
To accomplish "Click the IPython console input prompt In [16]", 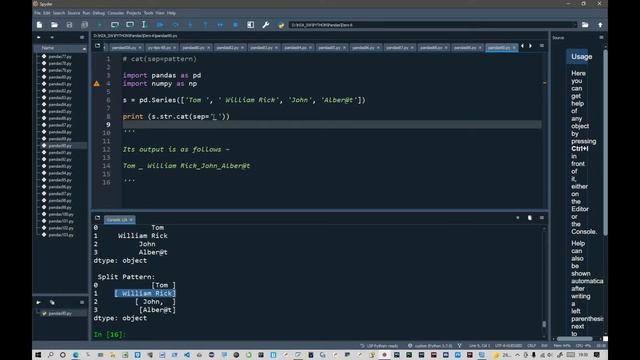I will pyautogui.click(x=109, y=334).
